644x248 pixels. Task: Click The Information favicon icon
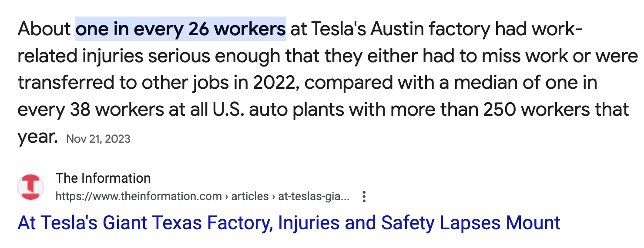[30, 187]
